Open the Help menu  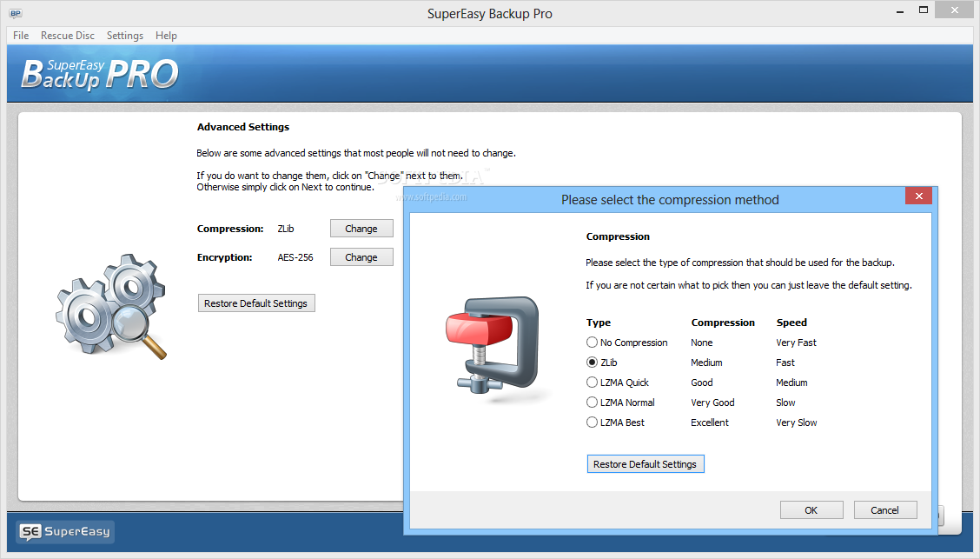pyautogui.click(x=166, y=36)
